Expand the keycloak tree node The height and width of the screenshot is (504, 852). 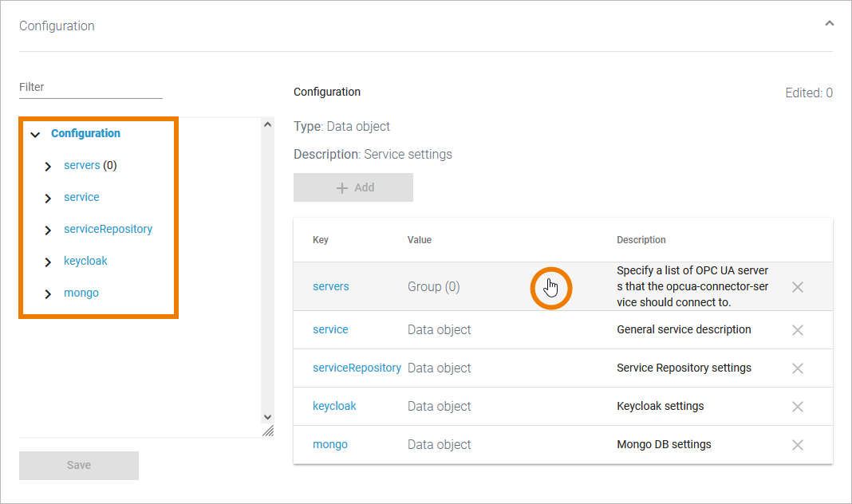pyautogui.click(x=48, y=262)
